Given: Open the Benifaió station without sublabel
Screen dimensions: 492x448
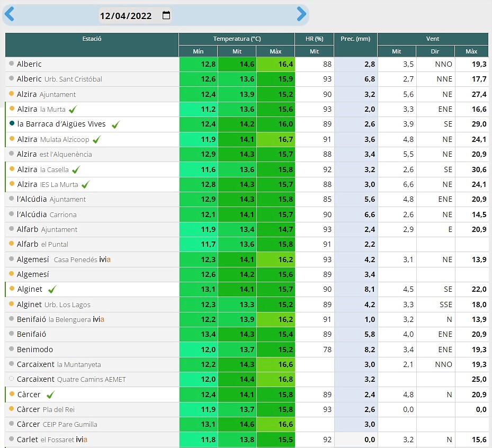Looking at the screenshot, I should 31,334.
